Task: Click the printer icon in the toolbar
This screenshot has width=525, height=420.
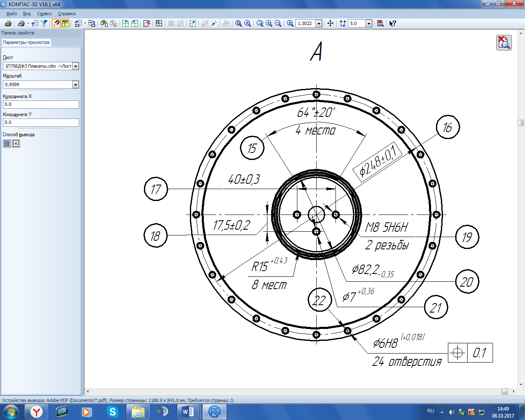Action: [8, 23]
